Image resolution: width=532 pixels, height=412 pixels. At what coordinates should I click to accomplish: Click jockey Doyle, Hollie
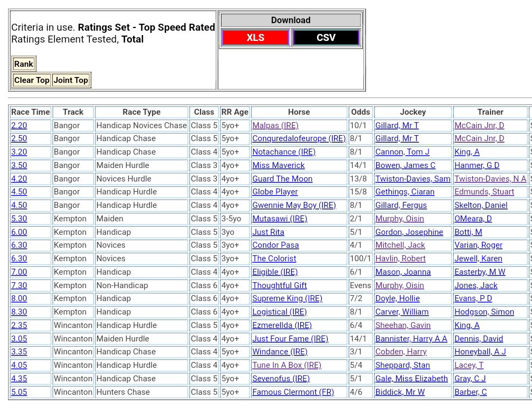click(x=397, y=298)
